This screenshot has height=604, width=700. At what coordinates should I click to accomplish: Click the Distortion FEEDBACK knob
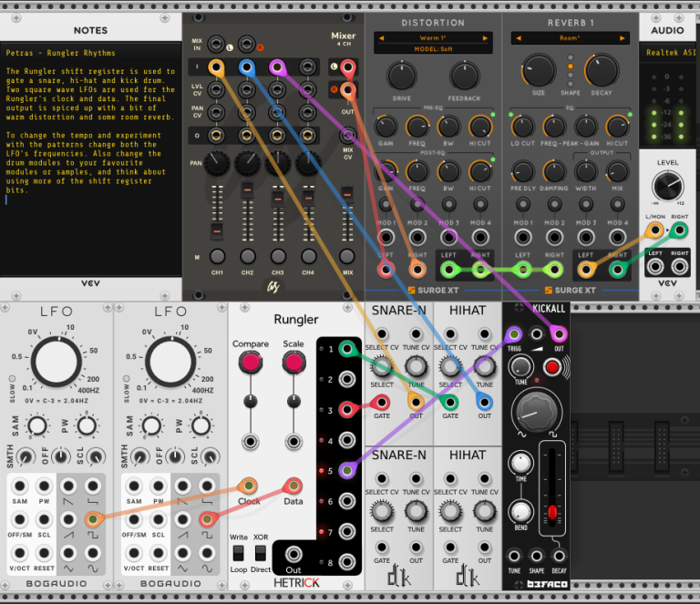pyautogui.click(x=464, y=77)
